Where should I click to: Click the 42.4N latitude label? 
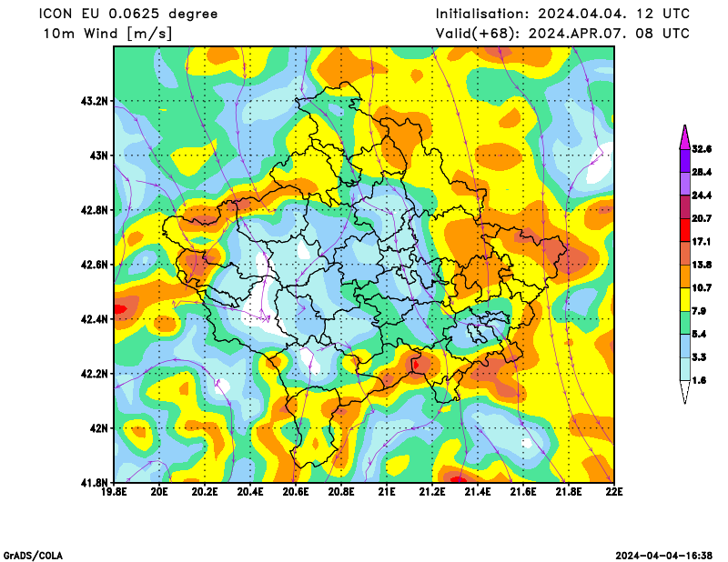pos(95,319)
